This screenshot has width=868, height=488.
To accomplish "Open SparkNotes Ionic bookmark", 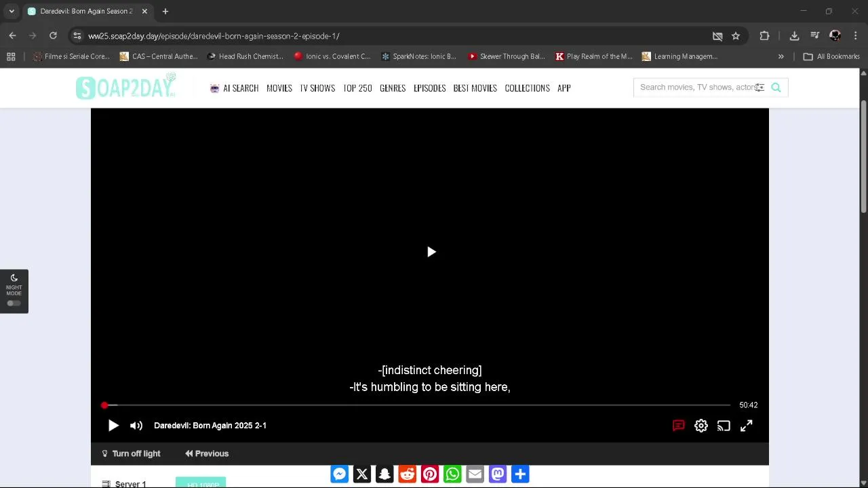I will click(419, 56).
